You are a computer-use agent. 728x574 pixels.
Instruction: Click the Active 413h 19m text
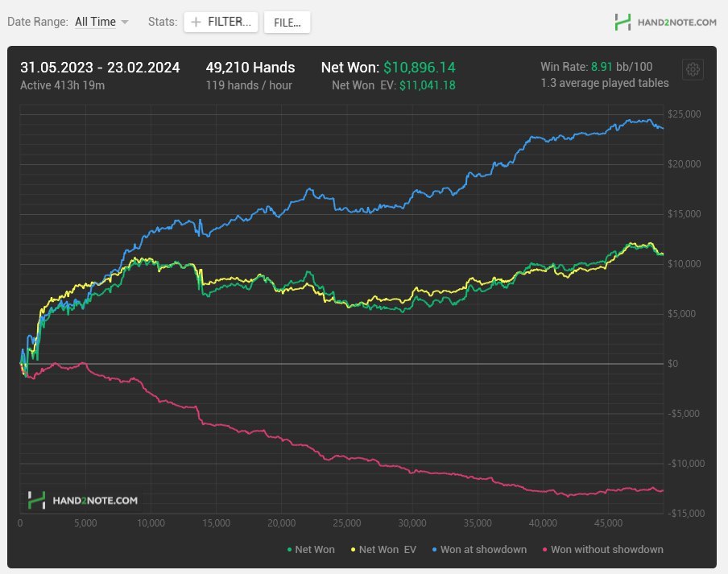click(62, 85)
